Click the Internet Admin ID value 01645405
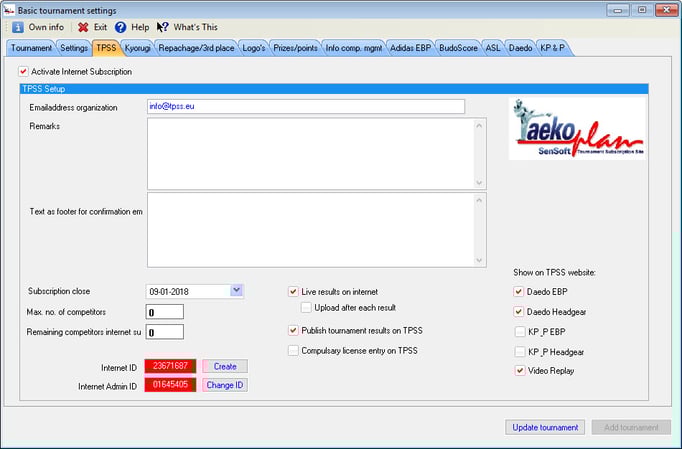The width and height of the screenshot is (682, 449). click(170, 385)
